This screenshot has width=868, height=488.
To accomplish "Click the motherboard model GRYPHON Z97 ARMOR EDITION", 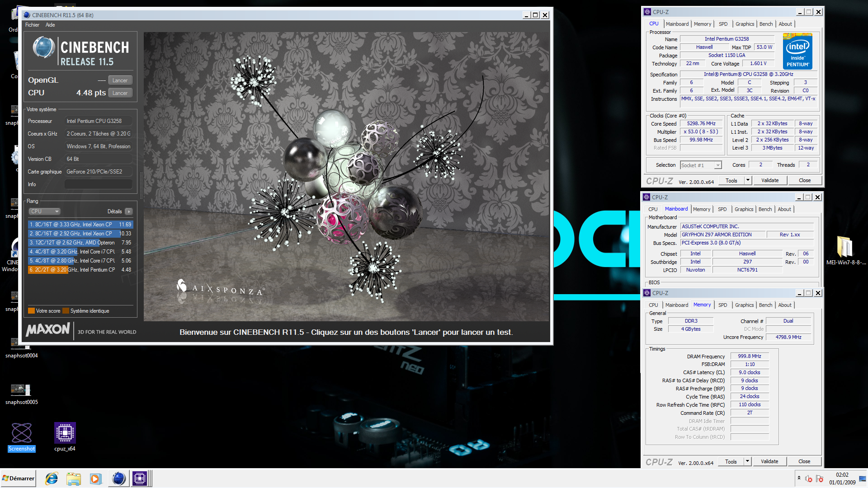I will (723, 235).
